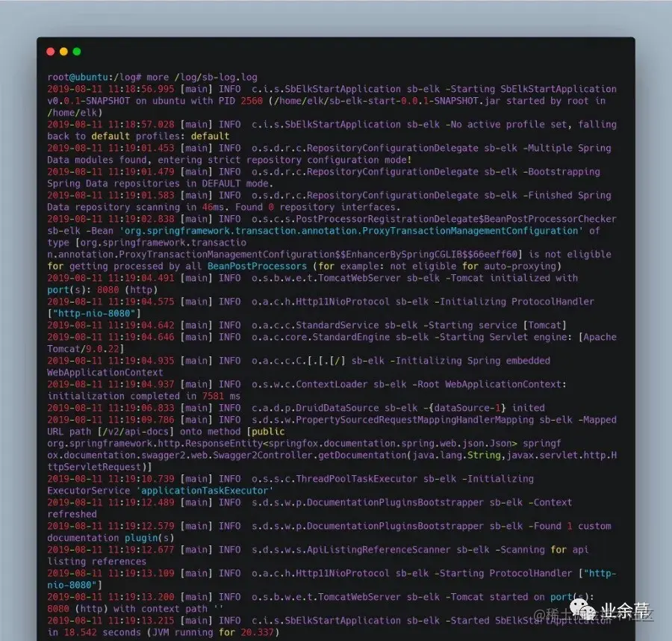Click the text '{dataSource-1} inited'

tap(486, 408)
